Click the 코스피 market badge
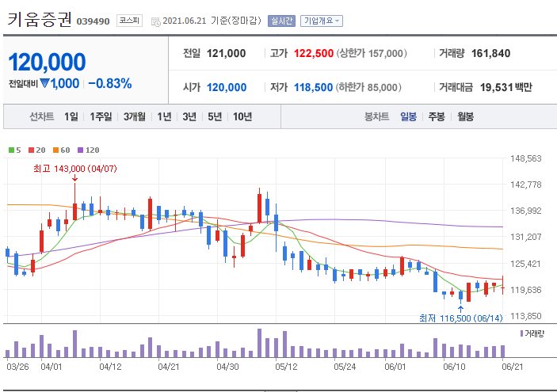 point(129,21)
